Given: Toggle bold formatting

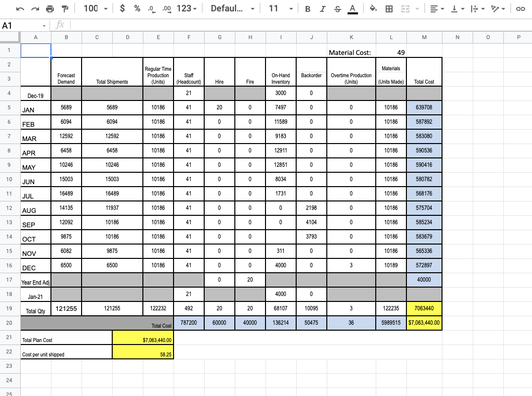Looking at the screenshot, I should pos(308,8).
